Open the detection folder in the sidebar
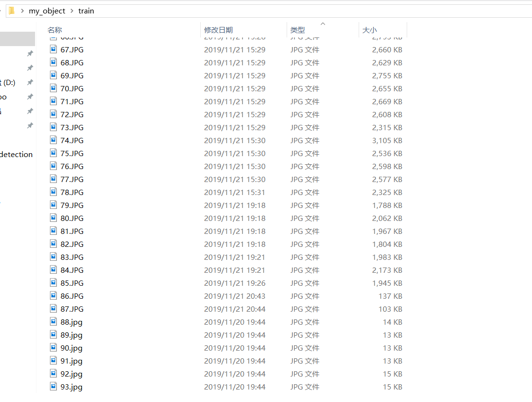The width and height of the screenshot is (532, 402). pyautogui.click(x=16, y=155)
